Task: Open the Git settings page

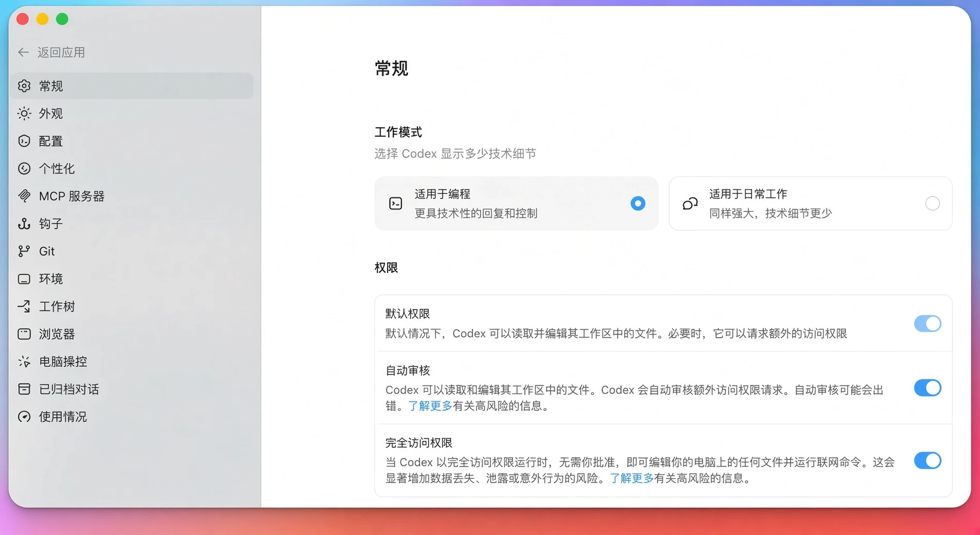Action: (132, 251)
